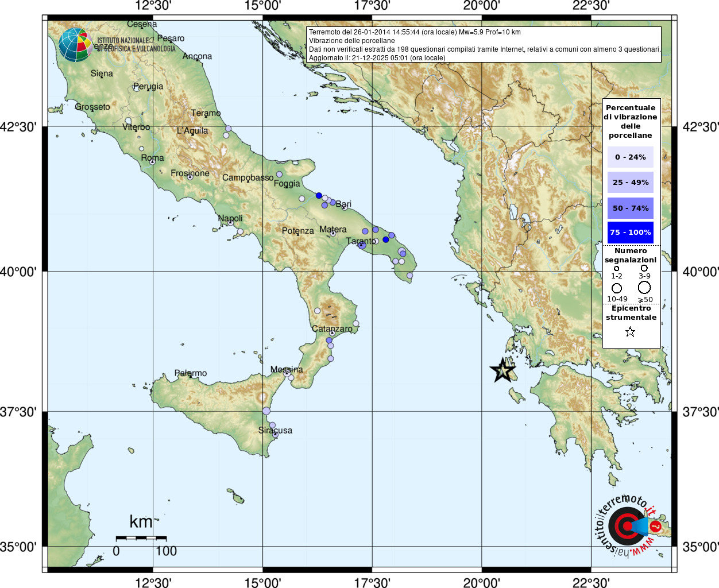Click the Matera city label
This screenshot has height=588, width=719.
(x=333, y=229)
